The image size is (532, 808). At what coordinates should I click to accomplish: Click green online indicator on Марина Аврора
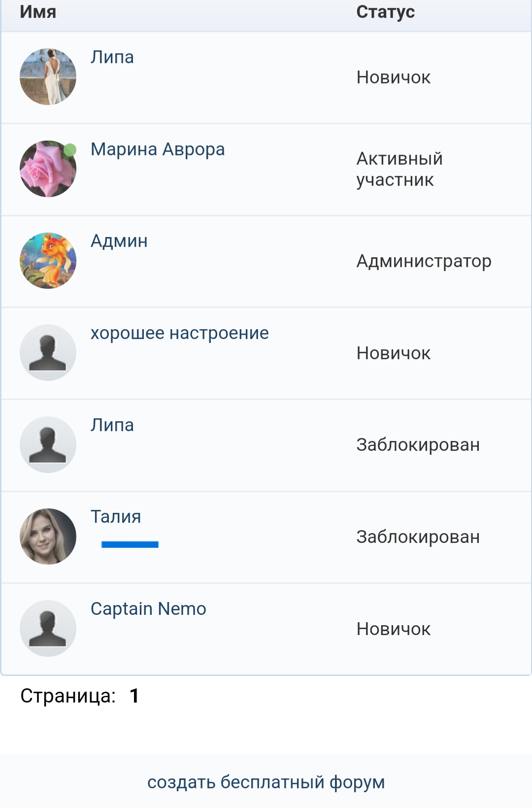70,149
